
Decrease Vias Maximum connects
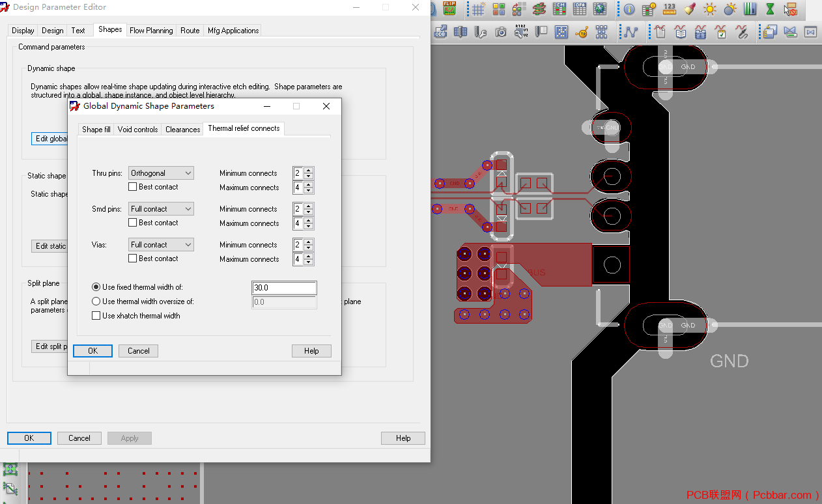[309, 262]
